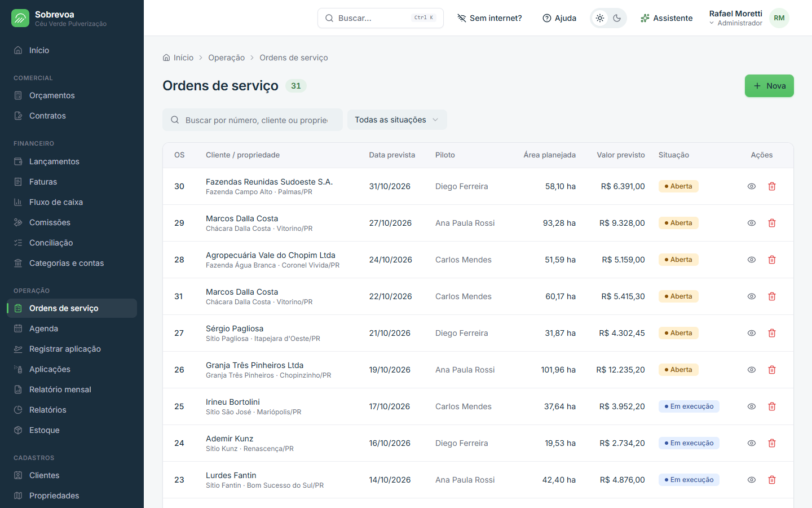Click the Sobrevoa logo icon
The height and width of the screenshot is (508, 812).
pos(20,18)
